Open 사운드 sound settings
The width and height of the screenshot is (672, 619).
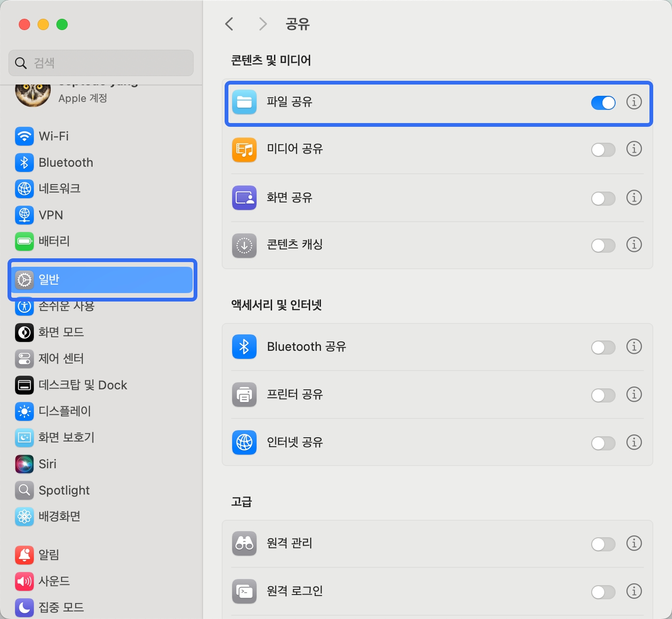click(x=102, y=581)
